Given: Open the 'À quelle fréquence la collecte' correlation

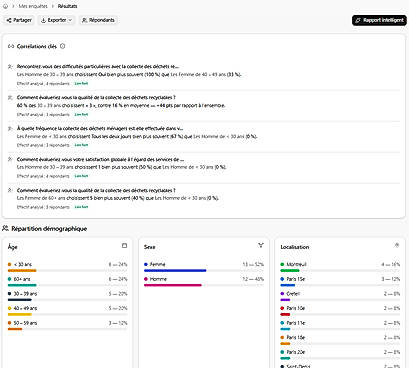Looking at the screenshot, I should pos(100,128).
